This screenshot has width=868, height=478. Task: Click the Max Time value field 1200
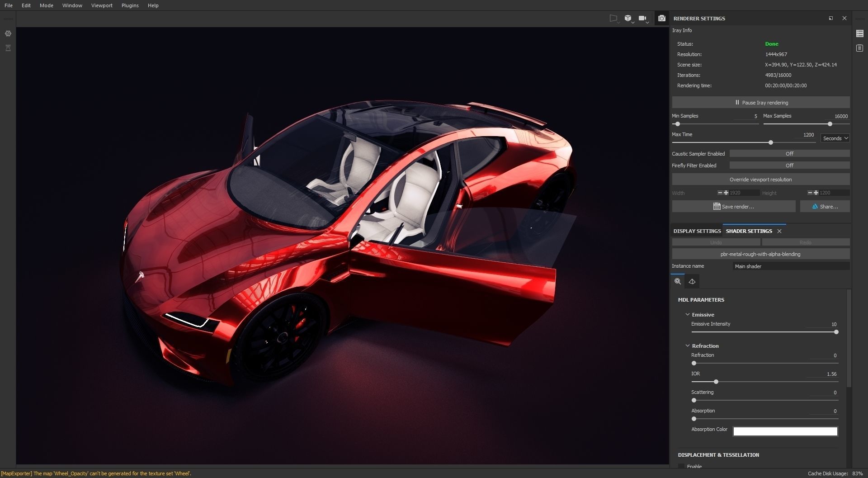(x=805, y=135)
